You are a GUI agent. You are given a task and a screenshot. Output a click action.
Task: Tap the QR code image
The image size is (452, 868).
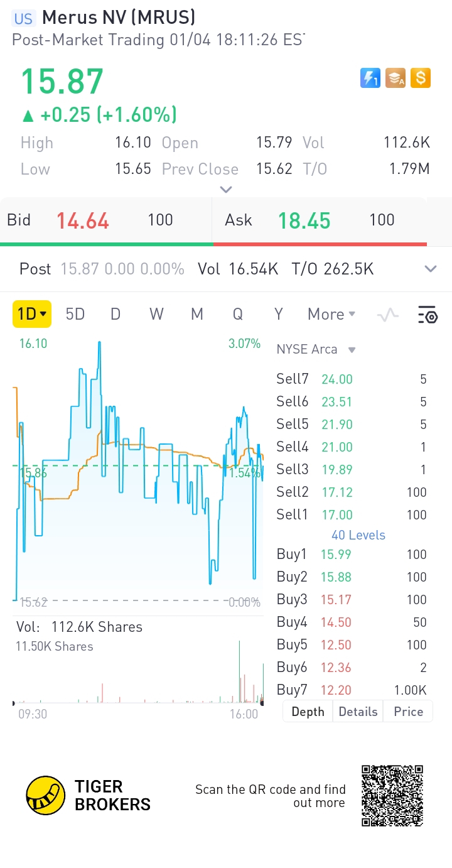(x=392, y=795)
